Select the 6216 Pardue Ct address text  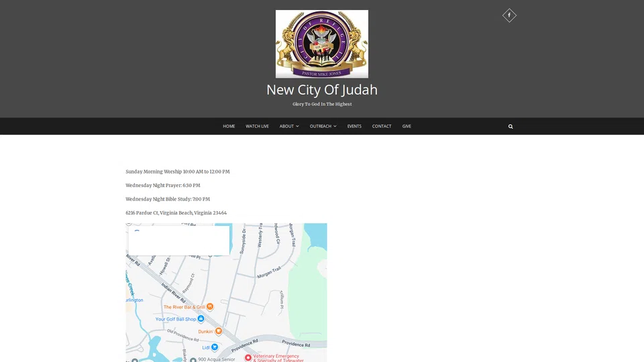[176, 213]
